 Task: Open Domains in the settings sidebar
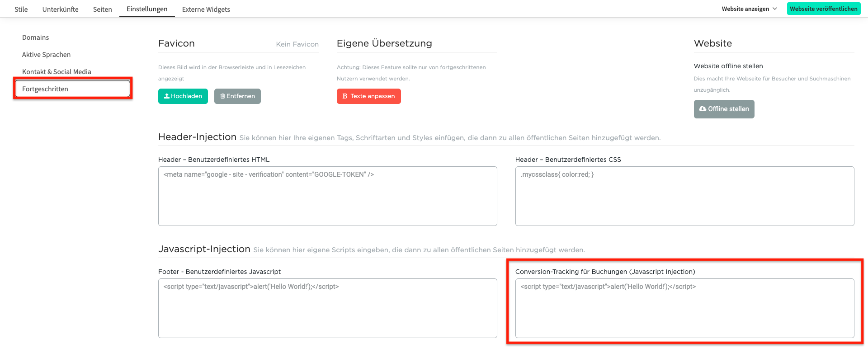(x=35, y=38)
